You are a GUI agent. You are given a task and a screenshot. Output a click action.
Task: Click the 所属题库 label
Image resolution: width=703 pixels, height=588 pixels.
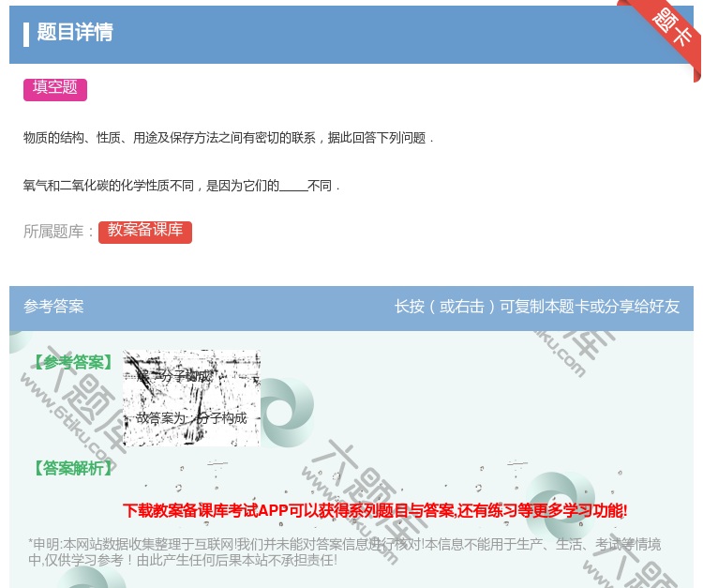click(x=58, y=232)
